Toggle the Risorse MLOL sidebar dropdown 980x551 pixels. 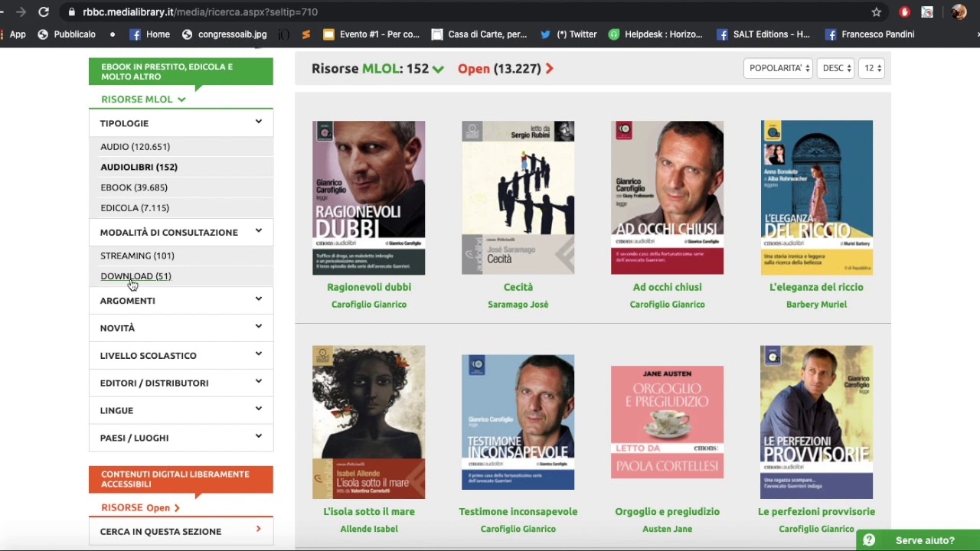click(143, 99)
